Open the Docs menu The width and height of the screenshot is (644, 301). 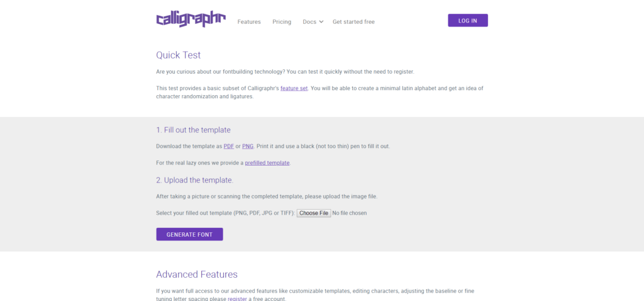tap(309, 22)
